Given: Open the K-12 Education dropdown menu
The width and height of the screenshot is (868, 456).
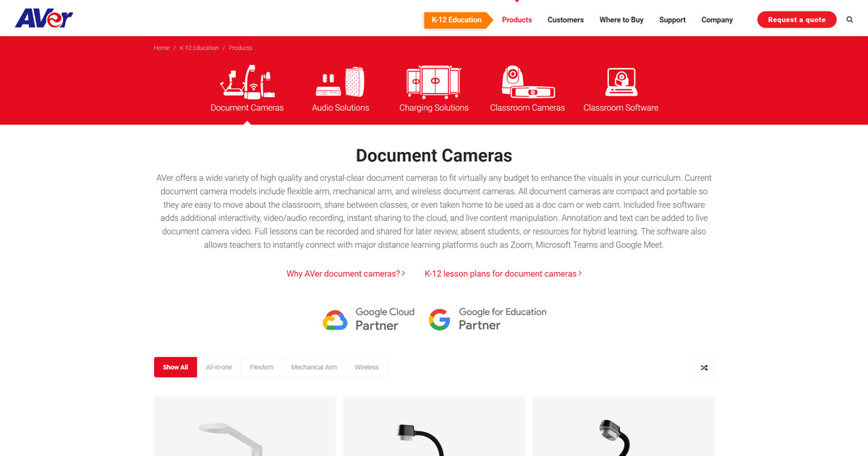Looking at the screenshot, I should pyautogui.click(x=455, y=20).
